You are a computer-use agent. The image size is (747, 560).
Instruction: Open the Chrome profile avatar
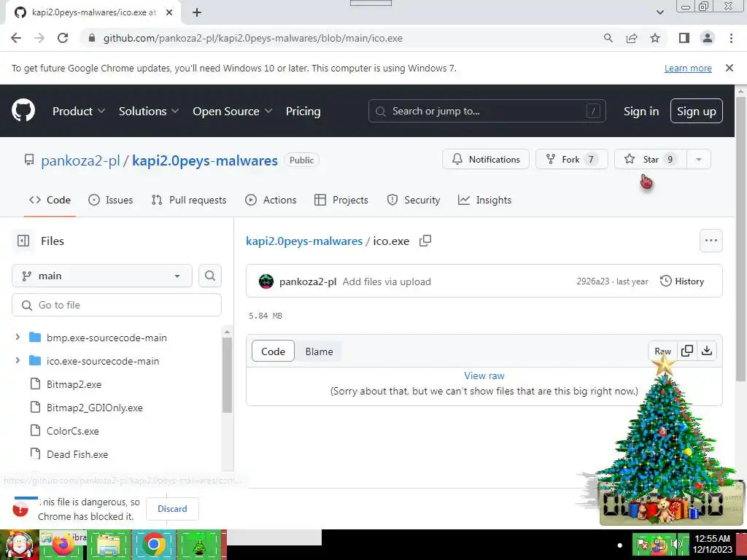coord(708,38)
